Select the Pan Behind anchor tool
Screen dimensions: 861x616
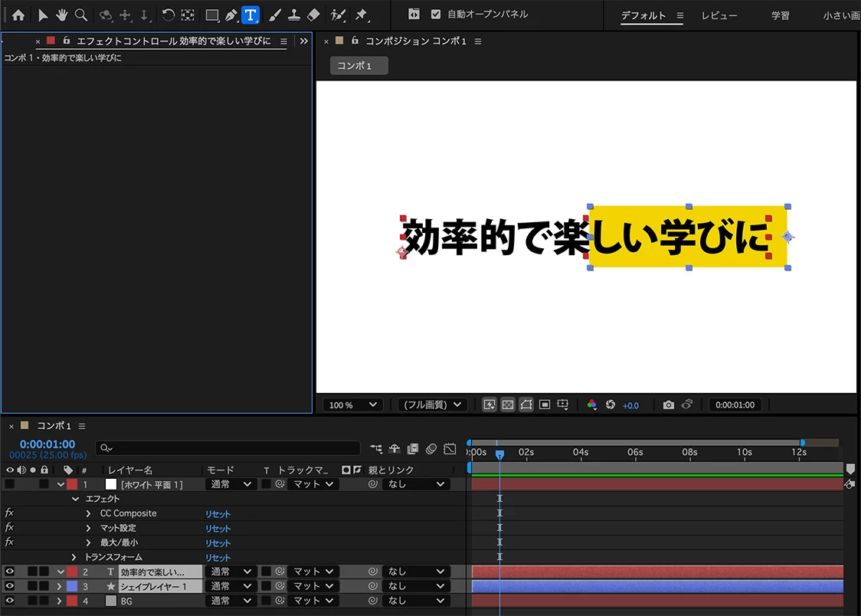tap(188, 15)
